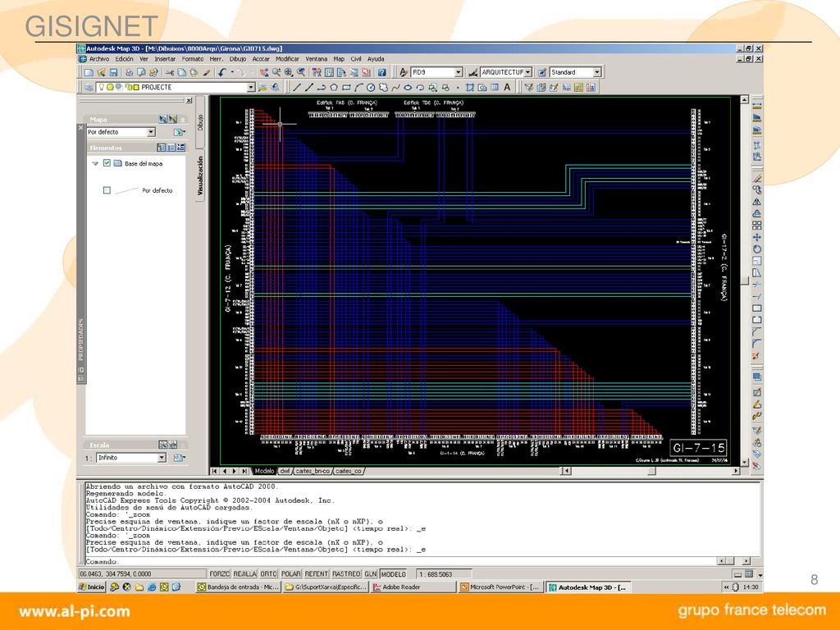
Task: Select the Hatch tool icon
Action: click(x=470, y=87)
